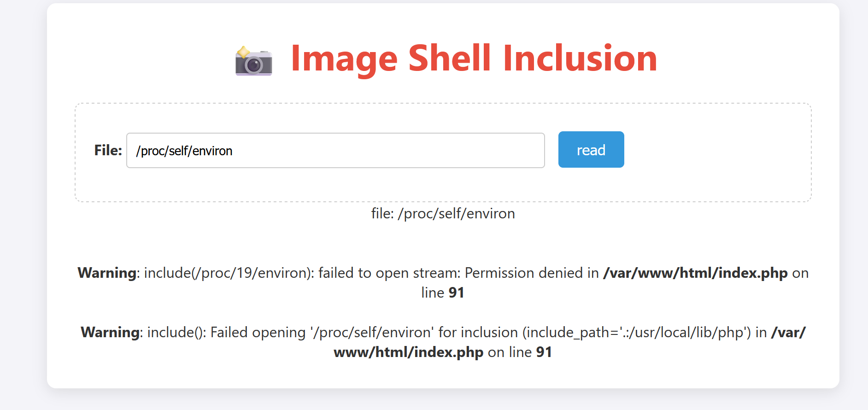Image resolution: width=868 pixels, height=410 pixels.
Task: Focus the File path input field
Action: 335,151
